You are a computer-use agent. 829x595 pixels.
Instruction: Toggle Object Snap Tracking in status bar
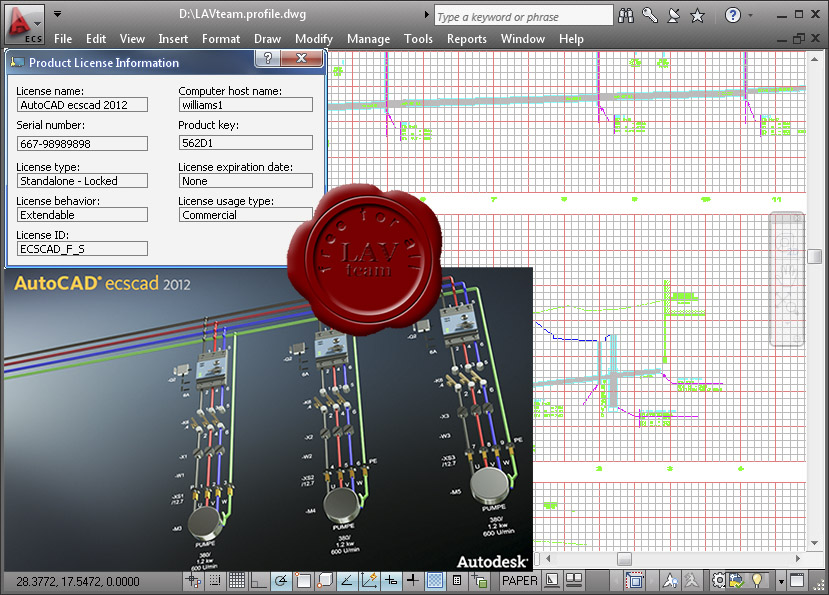coord(347,581)
